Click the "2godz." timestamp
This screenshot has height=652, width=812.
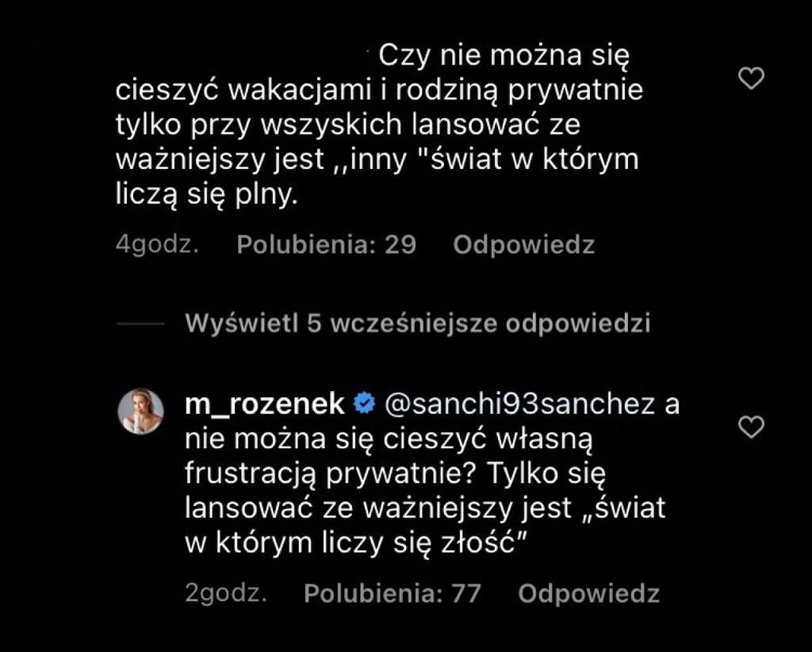click(x=225, y=593)
